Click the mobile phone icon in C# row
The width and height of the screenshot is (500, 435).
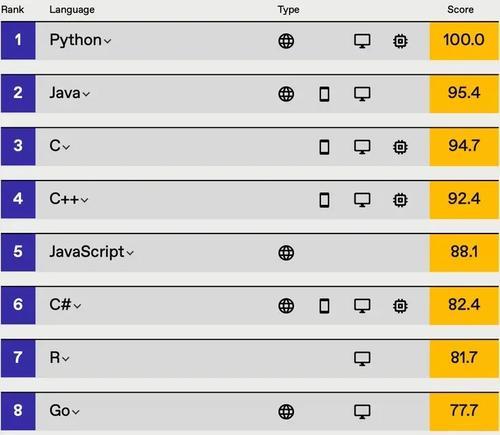click(x=324, y=306)
